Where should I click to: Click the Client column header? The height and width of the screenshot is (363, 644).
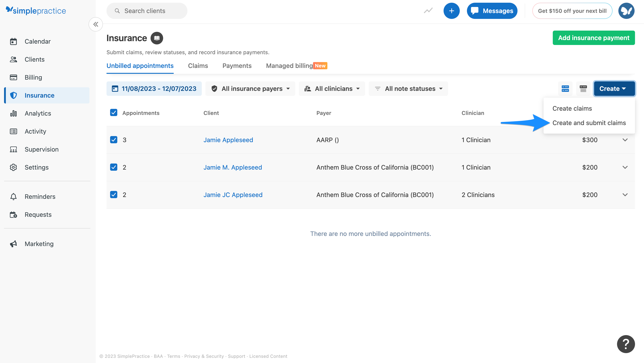(211, 113)
